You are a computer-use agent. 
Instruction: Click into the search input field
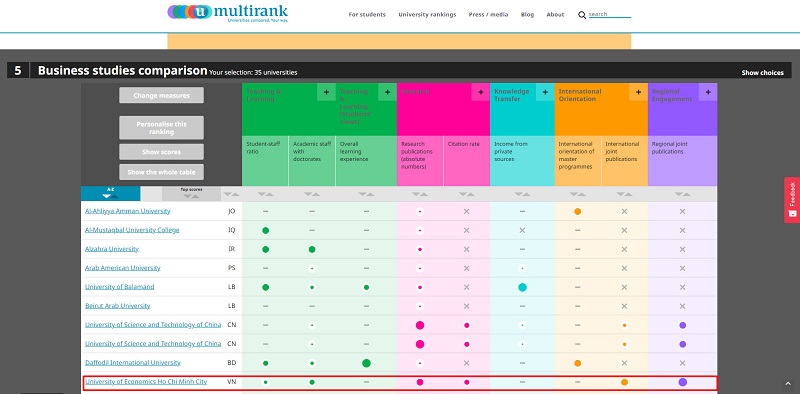(610, 15)
